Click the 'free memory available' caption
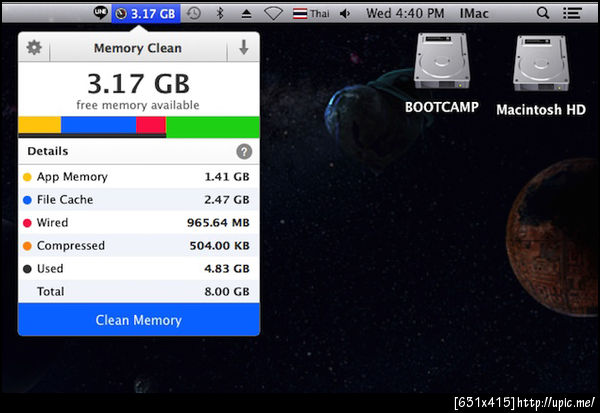600x413 pixels. click(138, 105)
